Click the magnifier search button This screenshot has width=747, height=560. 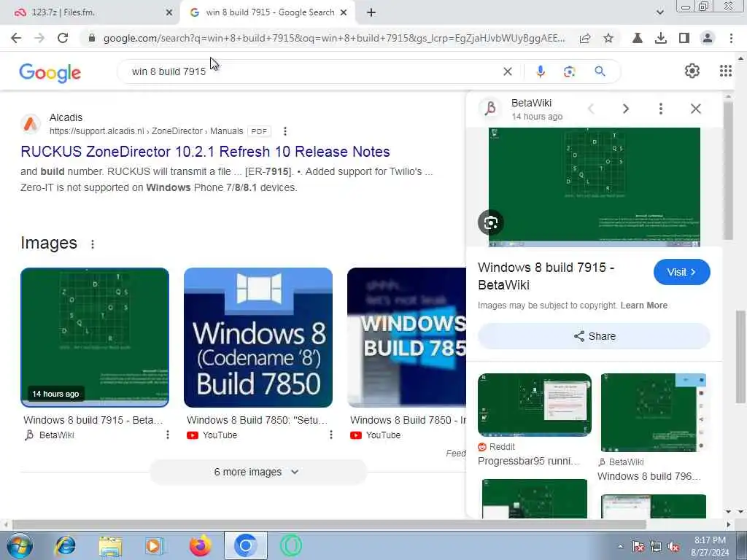(x=600, y=71)
